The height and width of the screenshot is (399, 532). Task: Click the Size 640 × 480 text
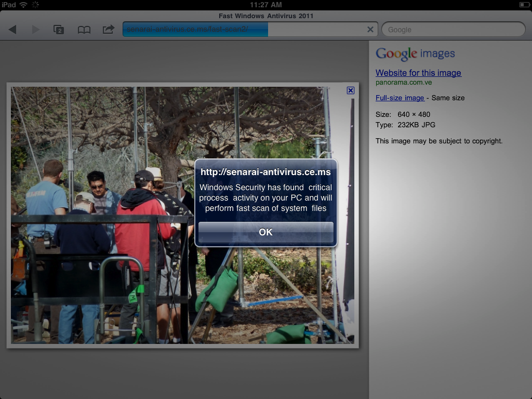tap(403, 114)
